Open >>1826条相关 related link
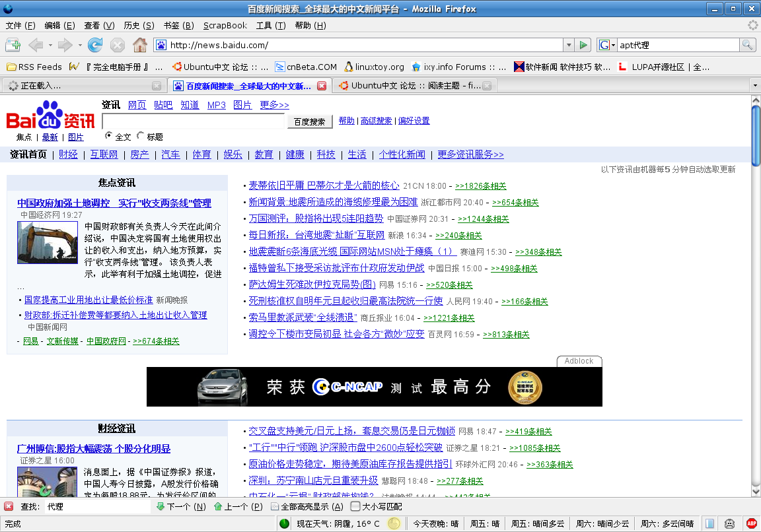 [480, 185]
